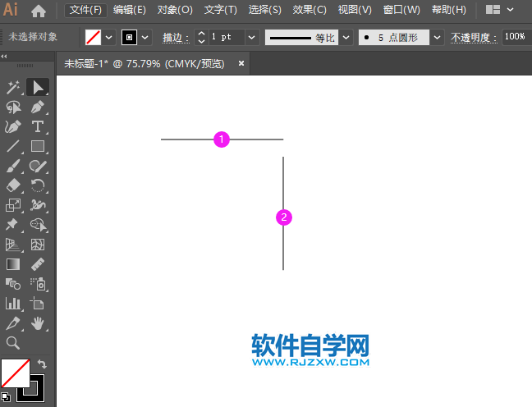This screenshot has width=532, height=407.
Task: Open the 等比 width profile dropdown
Action: coord(346,37)
